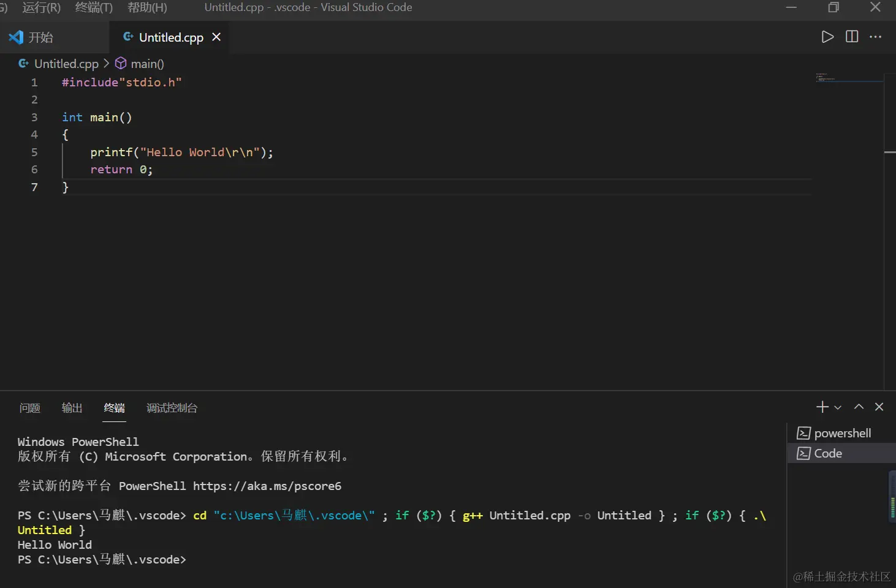Click the C++ file icon in the breadcrumb
This screenshot has width=896, height=588.
pyautogui.click(x=23, y=63)
